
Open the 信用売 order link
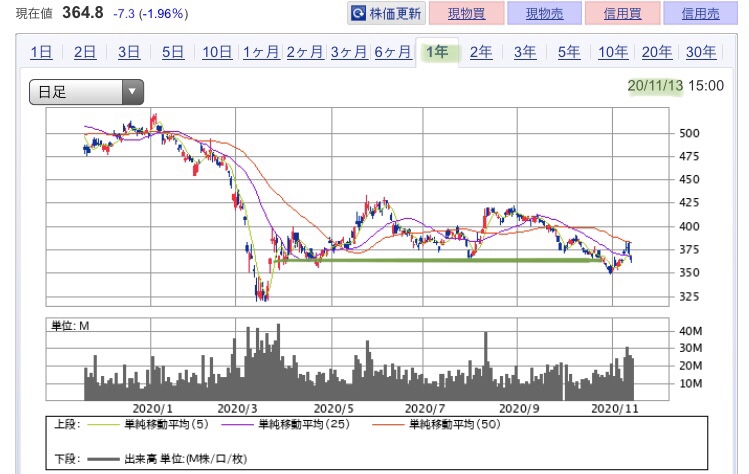pyautogui.click(x=700, y=13)
